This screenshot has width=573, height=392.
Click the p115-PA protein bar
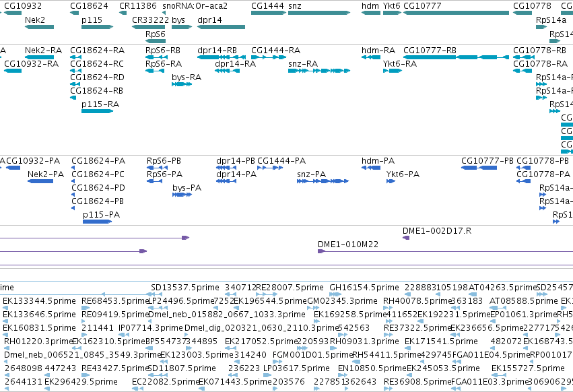[x=97, y=222]
